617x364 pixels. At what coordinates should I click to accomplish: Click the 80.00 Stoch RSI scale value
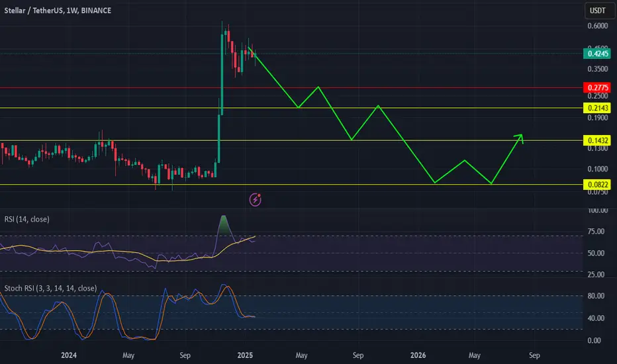point(596,296)
